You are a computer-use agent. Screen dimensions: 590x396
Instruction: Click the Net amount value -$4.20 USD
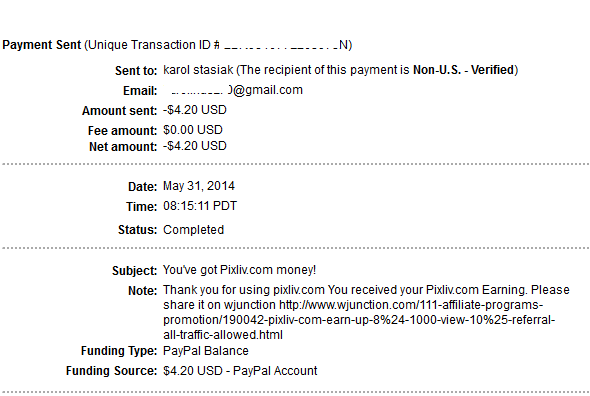click(x=195, y=146)
